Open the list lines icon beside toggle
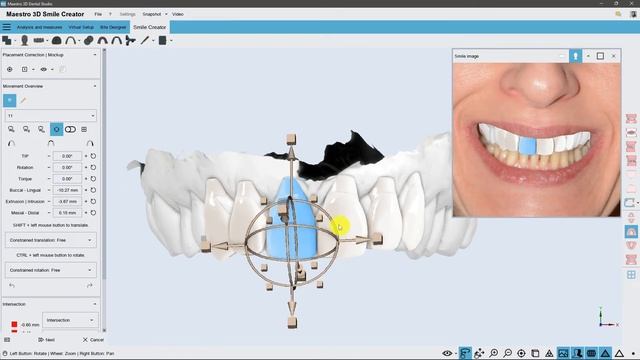Image resolution: width=640 pixels, height=360 pixels. pyautogui.click(x=84, y=129)
